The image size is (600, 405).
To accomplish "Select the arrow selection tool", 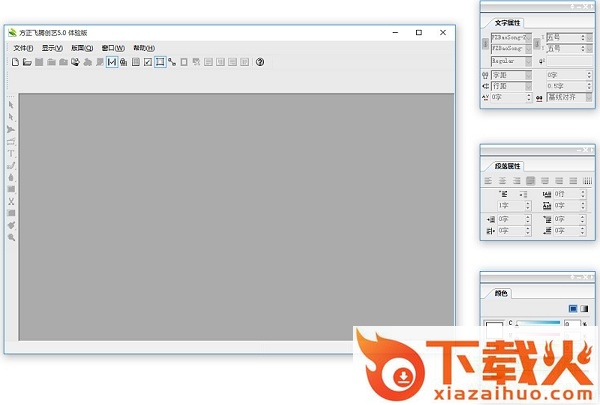I will tap(12, 104).
